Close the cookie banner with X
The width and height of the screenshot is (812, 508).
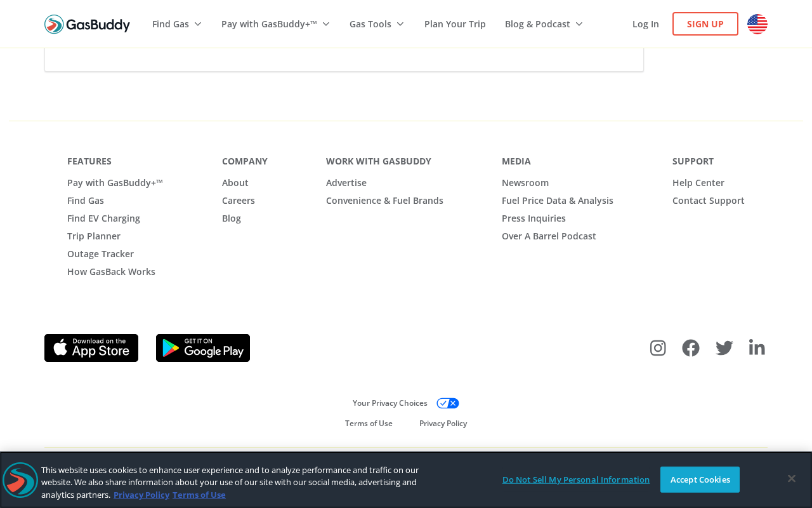coord(791,479)
